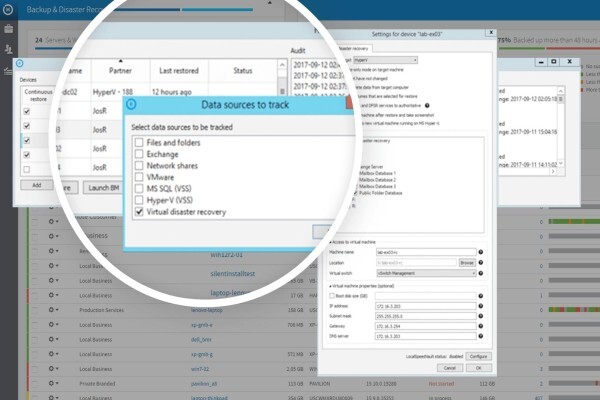Select Public Folder Database entry
The image size is (600, 400).
(380, 193)
